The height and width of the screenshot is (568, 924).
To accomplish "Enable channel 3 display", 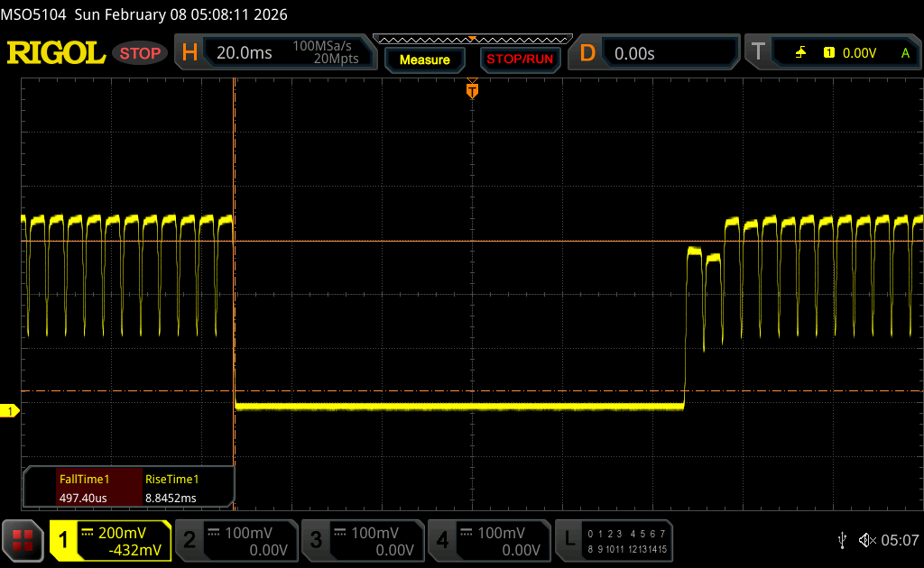I will point(363,541).
